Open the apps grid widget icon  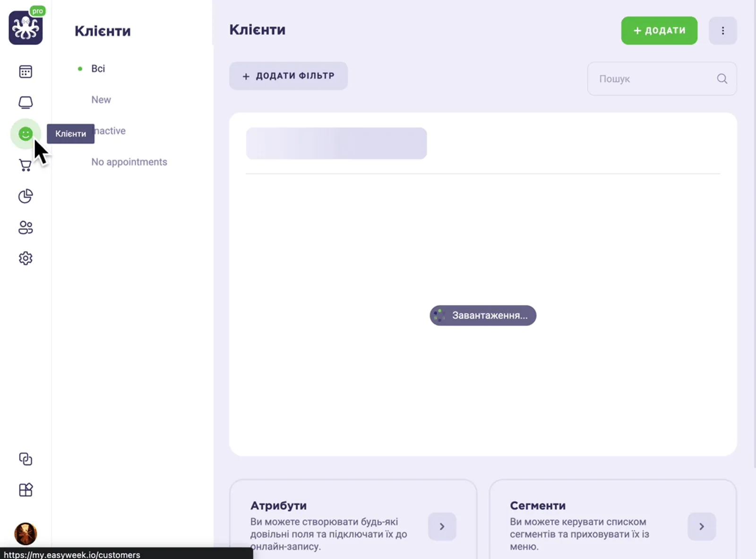pos(26,490)
